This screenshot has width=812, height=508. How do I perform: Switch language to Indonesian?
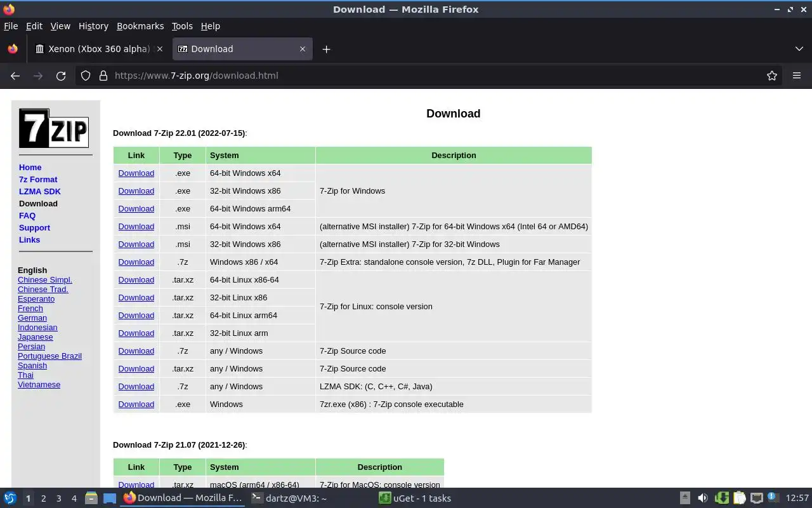click(x=37, y=328)
